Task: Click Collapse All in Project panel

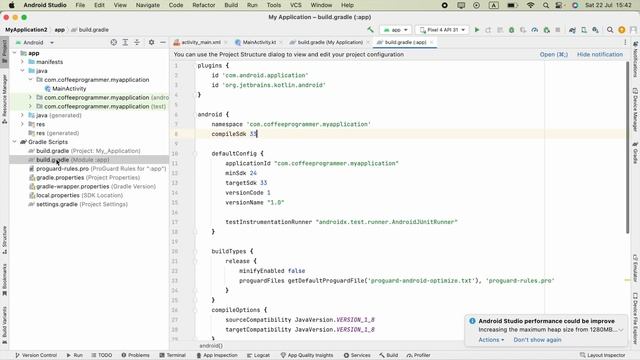Action: pos(137,42)
